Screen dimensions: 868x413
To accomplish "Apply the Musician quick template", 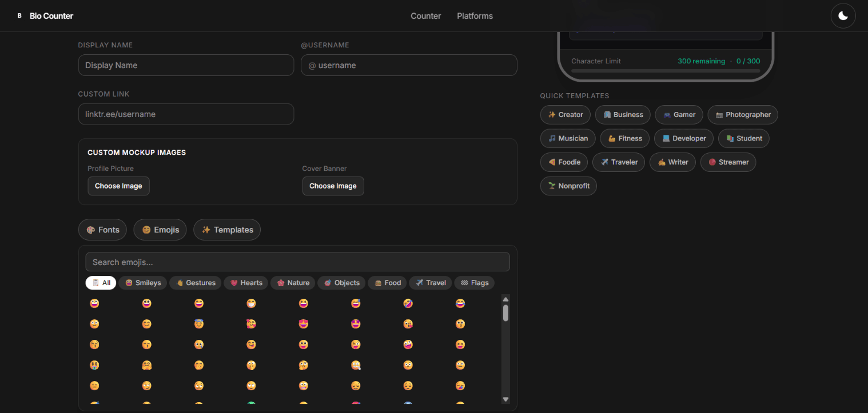I will pyautogui.click(x=568, y=138).
